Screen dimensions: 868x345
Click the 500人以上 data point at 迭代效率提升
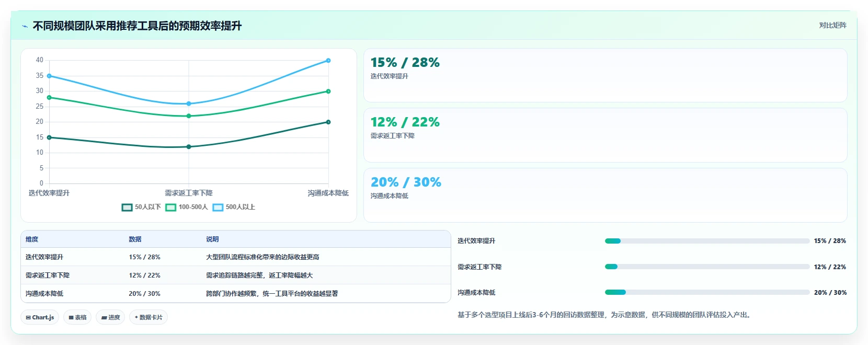pyautogui.click(x=49, y=76)
